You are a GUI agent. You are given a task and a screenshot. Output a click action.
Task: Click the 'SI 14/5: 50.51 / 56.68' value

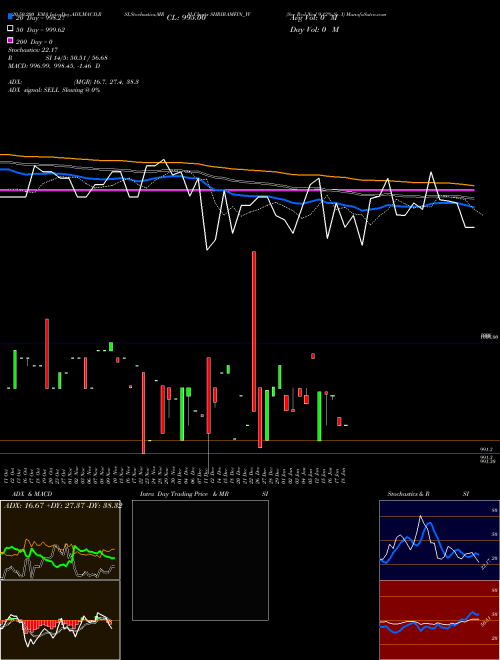point(77,58)
